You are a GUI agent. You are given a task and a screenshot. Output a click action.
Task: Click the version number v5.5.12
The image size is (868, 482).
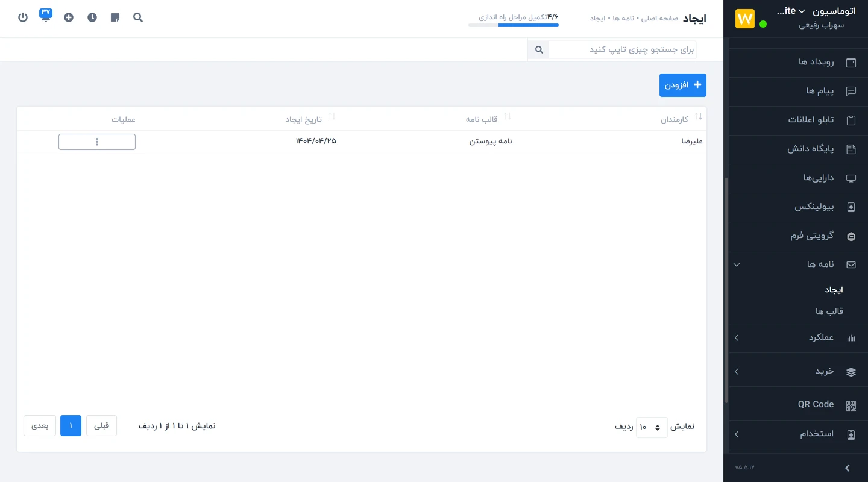click(x=745, y=468)
